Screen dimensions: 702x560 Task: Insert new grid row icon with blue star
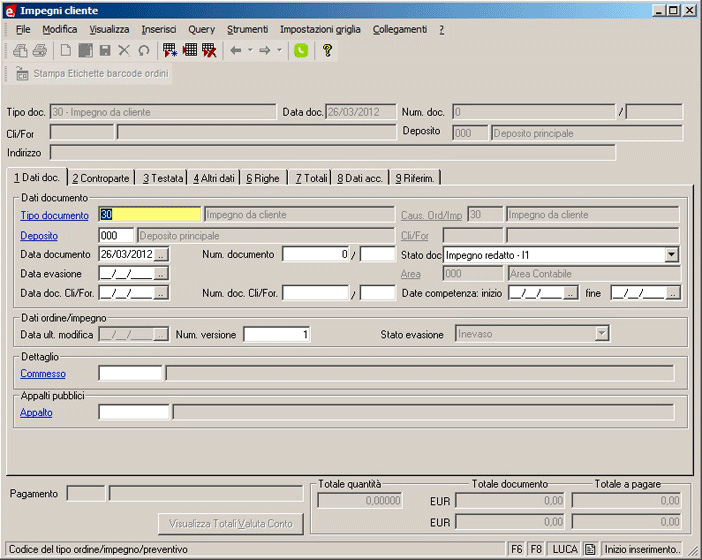170,51
